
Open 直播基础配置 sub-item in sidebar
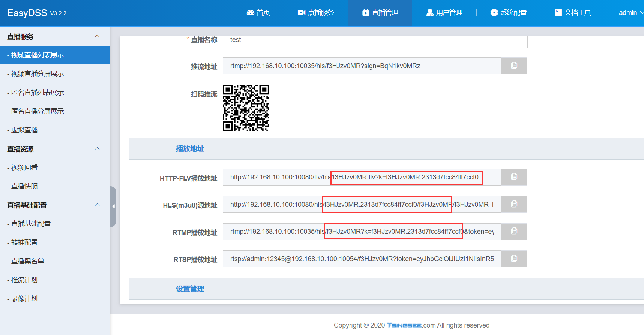click(55, 224)
